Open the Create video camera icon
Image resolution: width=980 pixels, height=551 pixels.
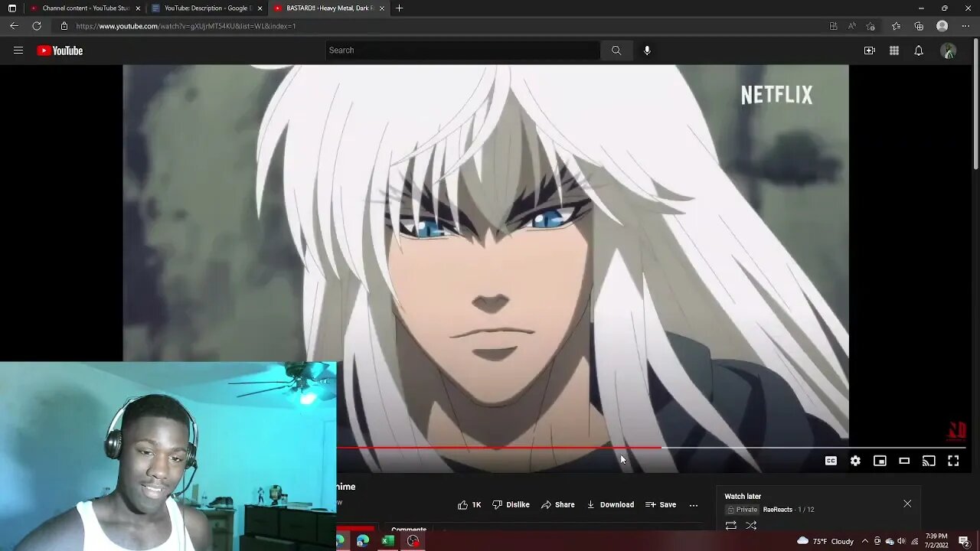pyautogui.click(x=870, y=51)
